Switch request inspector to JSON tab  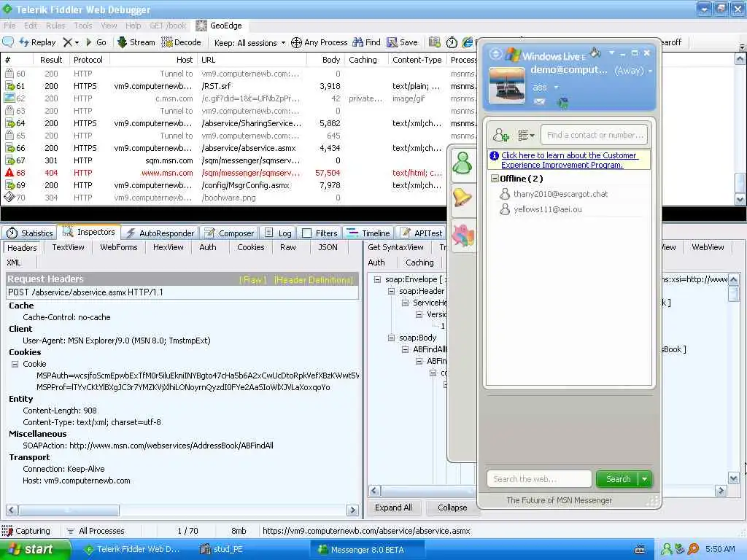[328, 247]
